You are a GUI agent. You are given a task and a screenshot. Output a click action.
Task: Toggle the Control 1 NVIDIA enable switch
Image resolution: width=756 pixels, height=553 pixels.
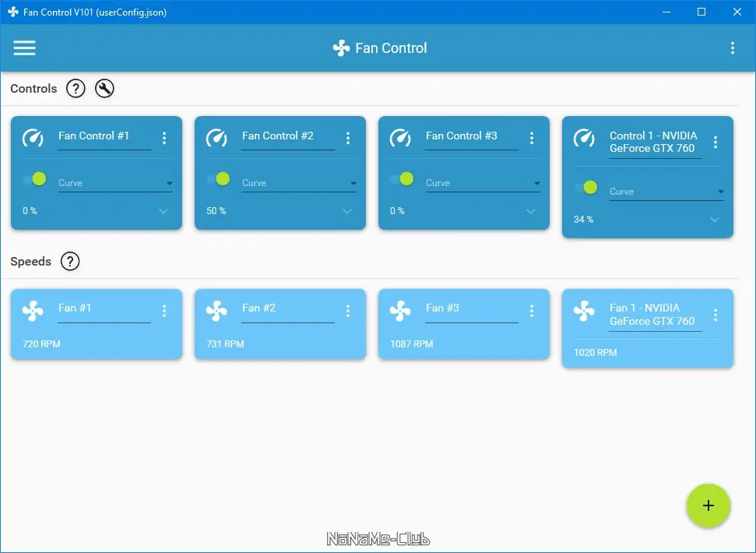pyautogui.click(x=585, y=188)
